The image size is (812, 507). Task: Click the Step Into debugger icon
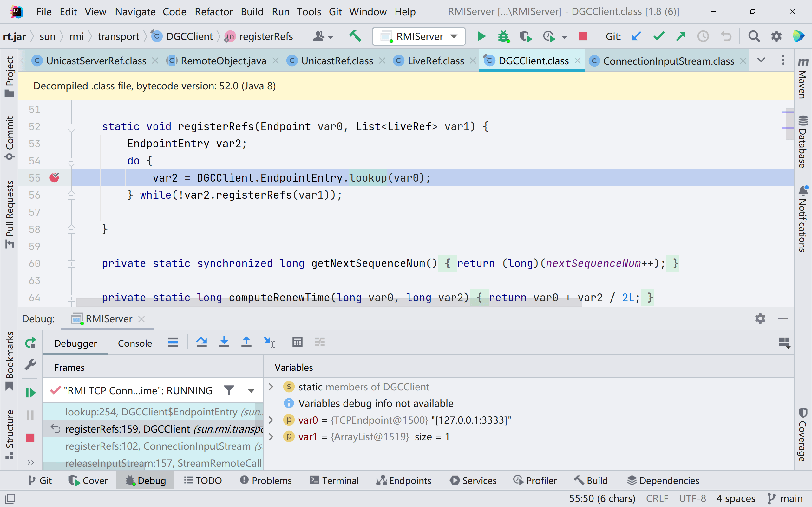click(x=224, y=342)
